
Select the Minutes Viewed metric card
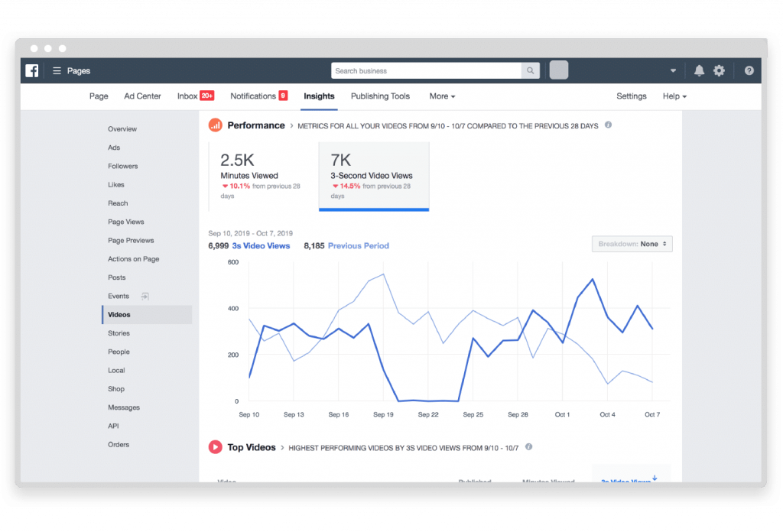(260, 174)
